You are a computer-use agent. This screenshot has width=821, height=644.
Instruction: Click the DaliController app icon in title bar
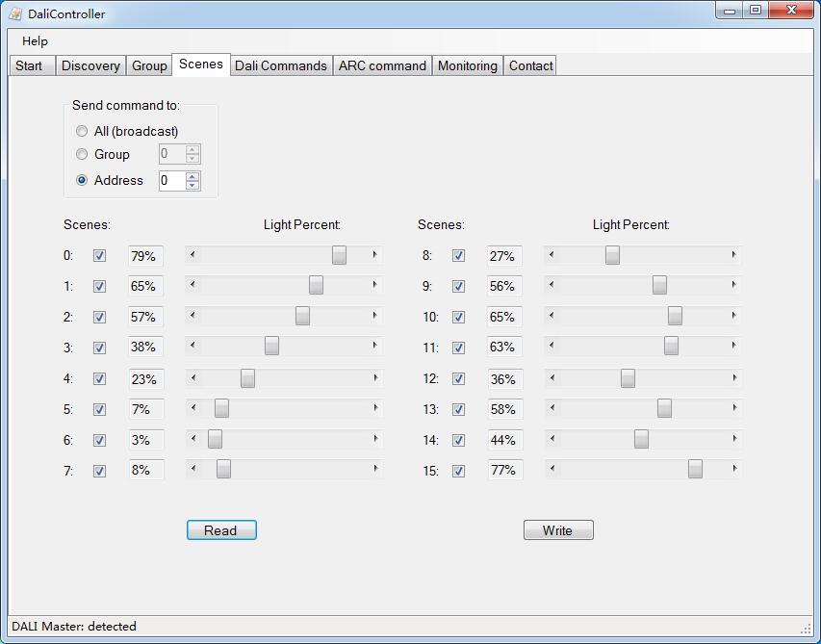pos(15,13)
